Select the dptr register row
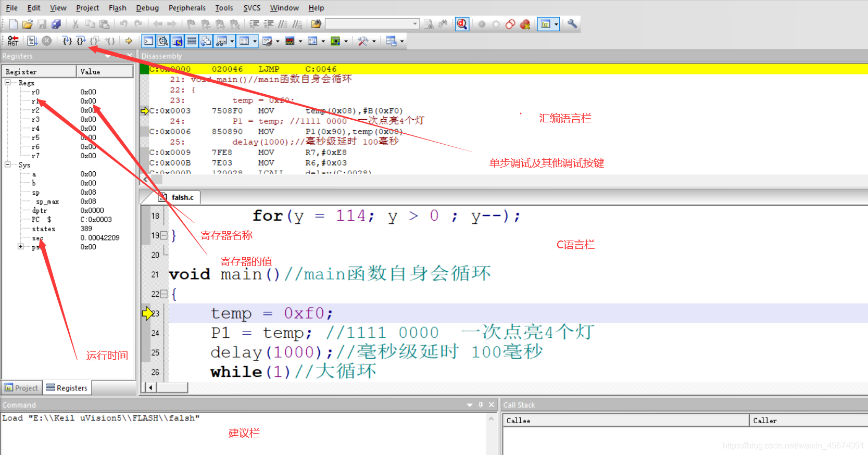This screenshot has height=455, width=868. (x=68, y=210)
